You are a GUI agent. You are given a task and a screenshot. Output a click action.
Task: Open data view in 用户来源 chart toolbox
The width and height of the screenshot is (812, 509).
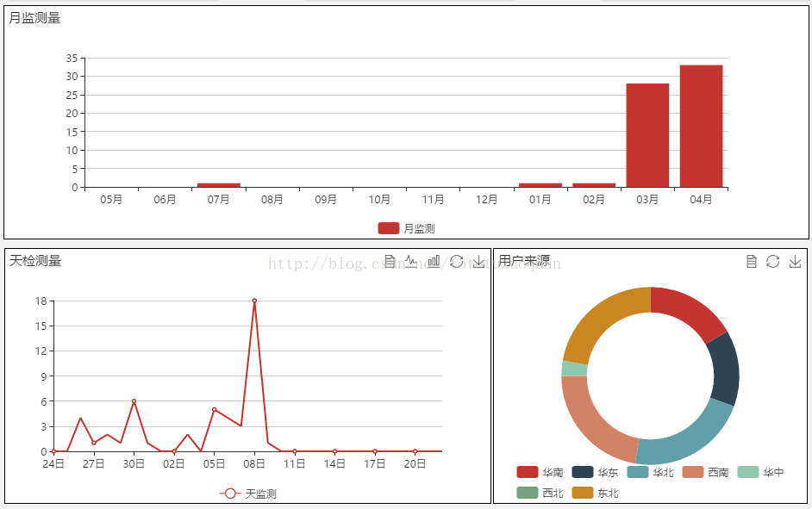(x=752, y=261)
